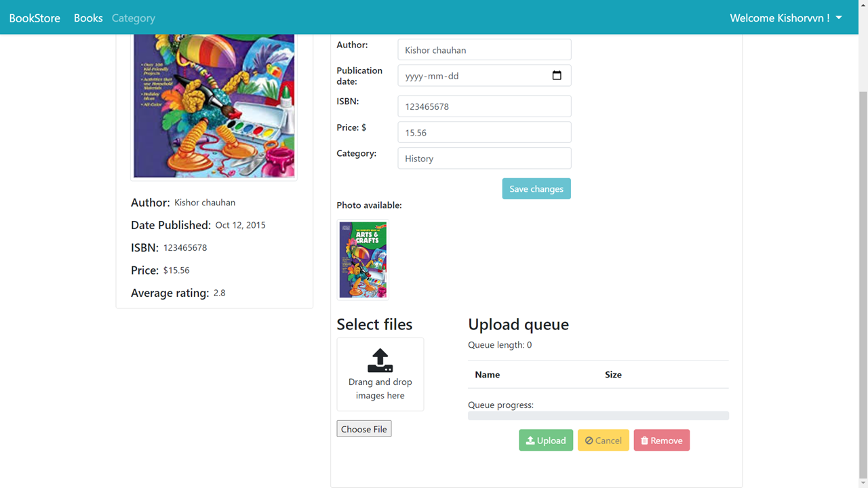Click the Queue progress bar

click(598, 415)
